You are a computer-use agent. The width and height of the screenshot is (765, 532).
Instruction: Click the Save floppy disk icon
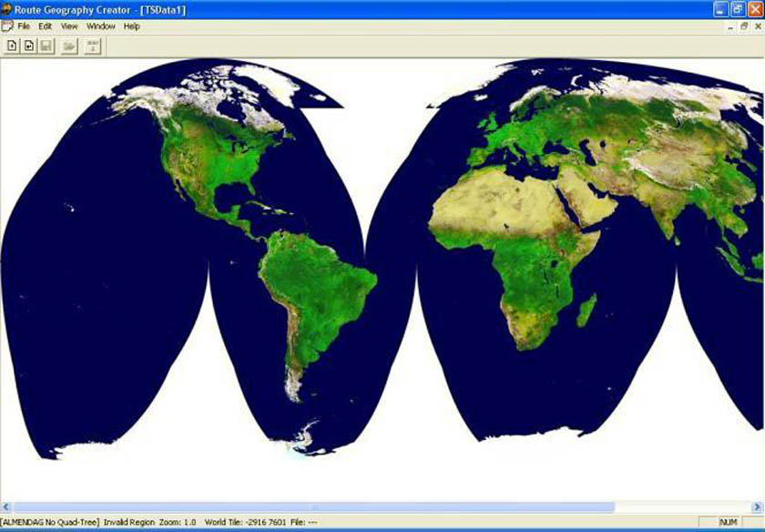[x=45, y=45]
